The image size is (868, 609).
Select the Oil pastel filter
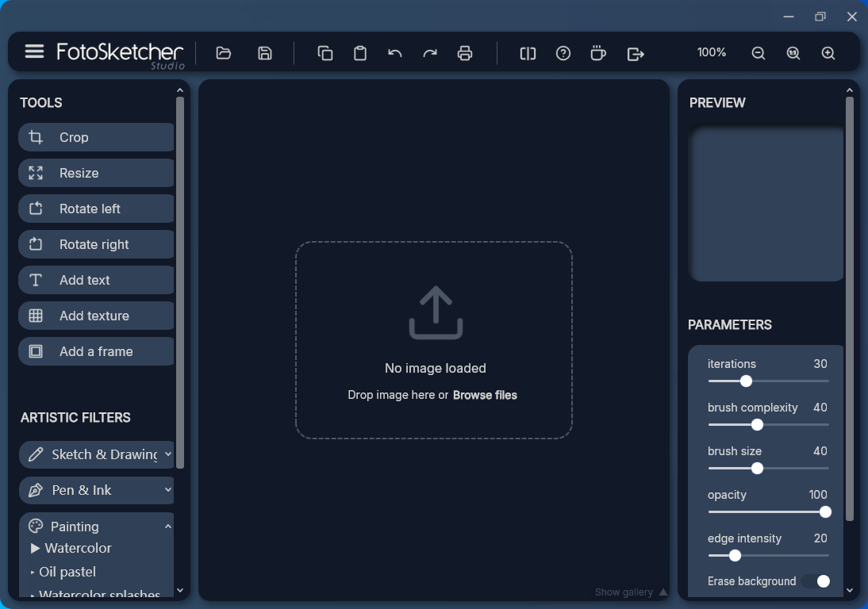67,572
